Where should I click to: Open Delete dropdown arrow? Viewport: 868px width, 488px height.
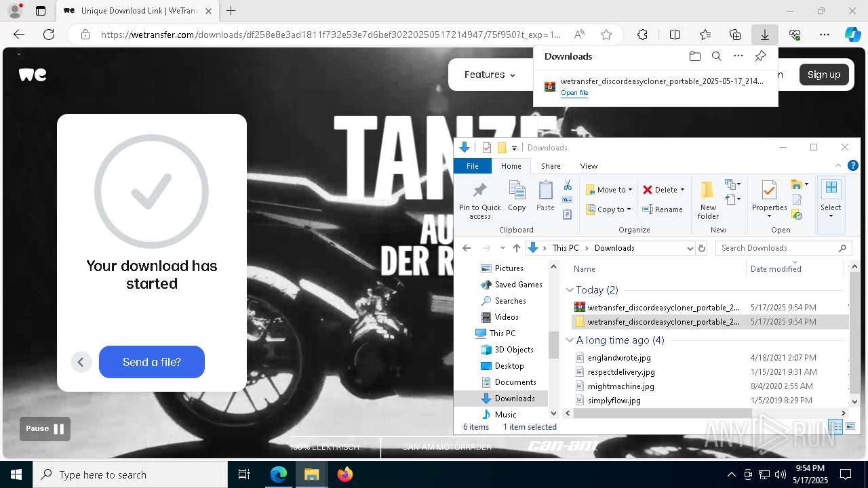(x=682, y=190)
